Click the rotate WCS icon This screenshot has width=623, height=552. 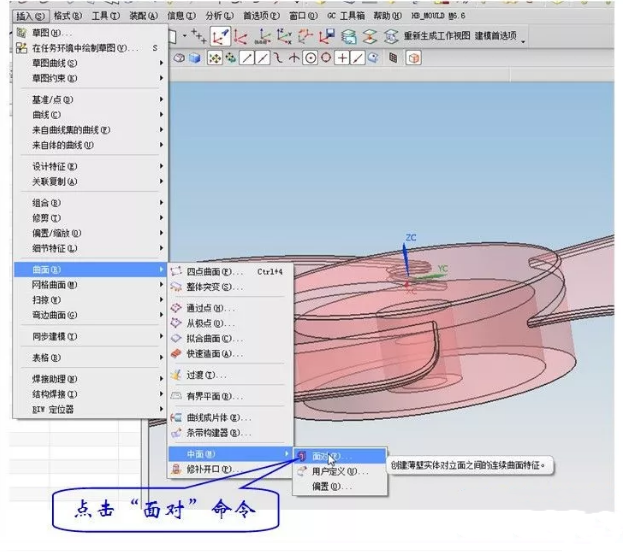[x=262, y=36]
